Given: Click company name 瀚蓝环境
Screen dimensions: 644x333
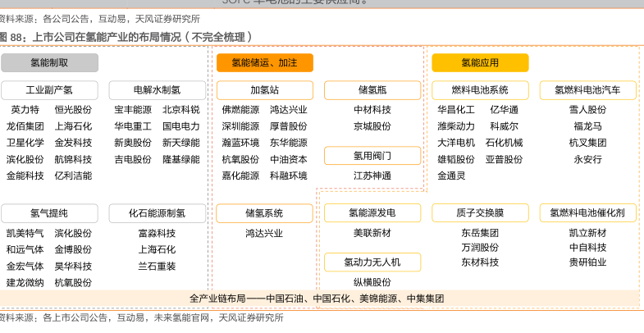Looking at the screenshot, I should [x=240, y=143].
